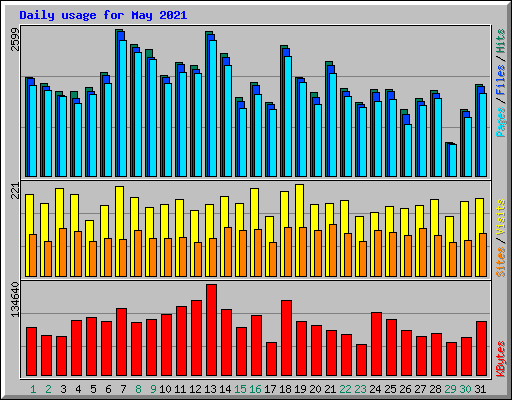Click the 134640 axis value
Image resolution: width=512 pixels, height=400 pixels.
click(x=15, y=299)
